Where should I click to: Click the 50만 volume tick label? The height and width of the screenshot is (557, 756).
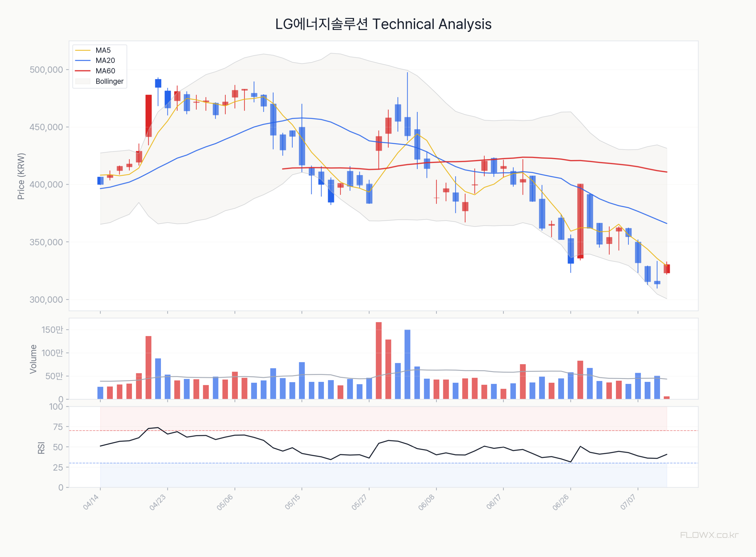tap(54, 376)
